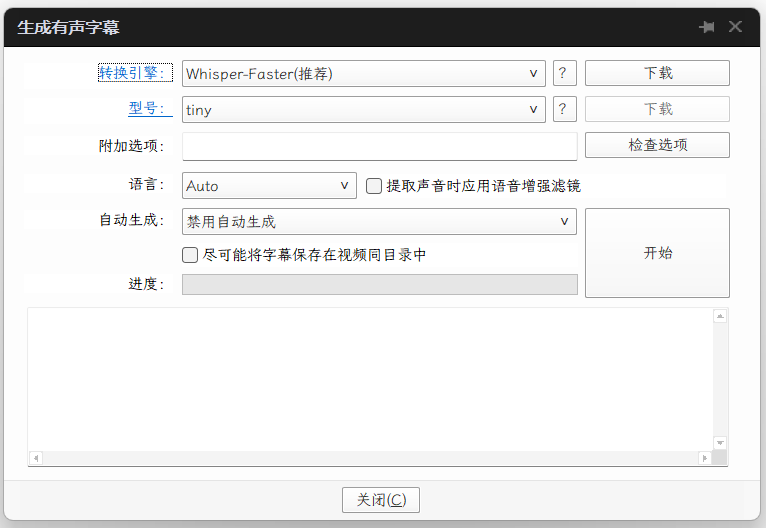
Task: Expand the 禁用自动生成 dropdown
Action: 379,222
